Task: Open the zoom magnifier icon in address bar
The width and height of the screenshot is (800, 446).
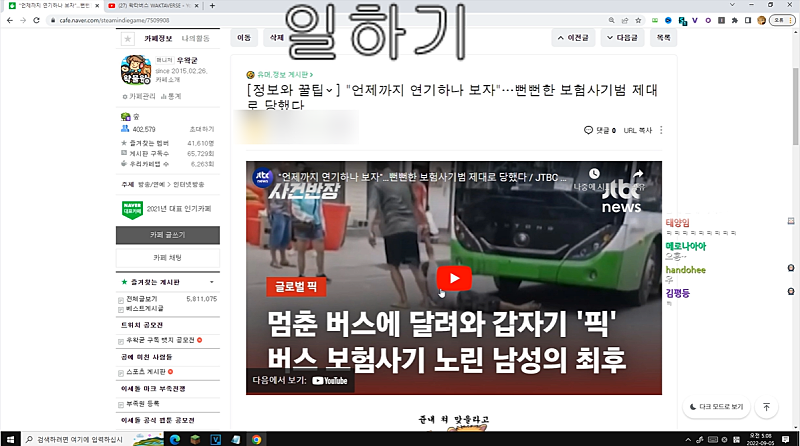Action: click(x=611, y=20)
